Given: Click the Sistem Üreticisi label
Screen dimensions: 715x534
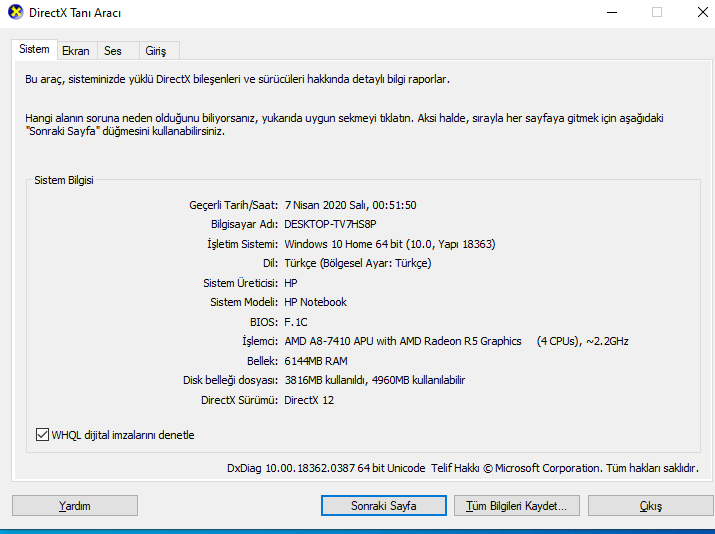Looking at the screenshot, I should tap(241, 283).
